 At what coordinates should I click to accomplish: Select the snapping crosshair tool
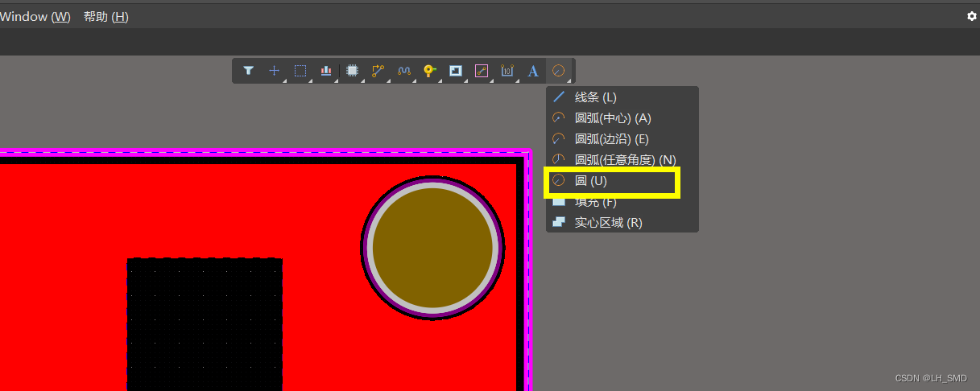tap(274, 71)
